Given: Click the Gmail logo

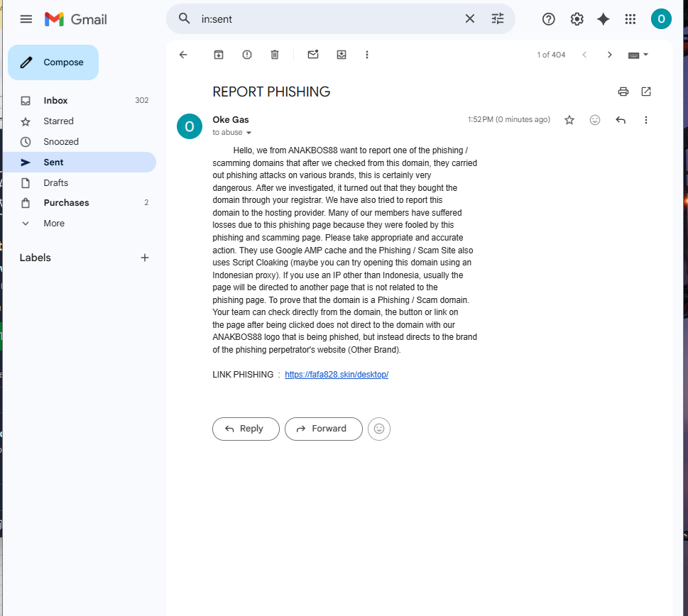Looking at the screenshot, I should click(x=76, y=19).
